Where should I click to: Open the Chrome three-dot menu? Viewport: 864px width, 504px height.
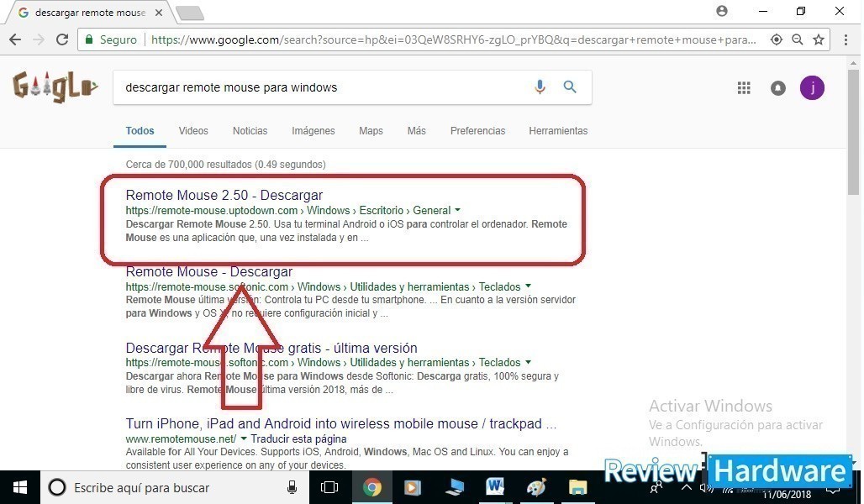click(x=846, y=39)
